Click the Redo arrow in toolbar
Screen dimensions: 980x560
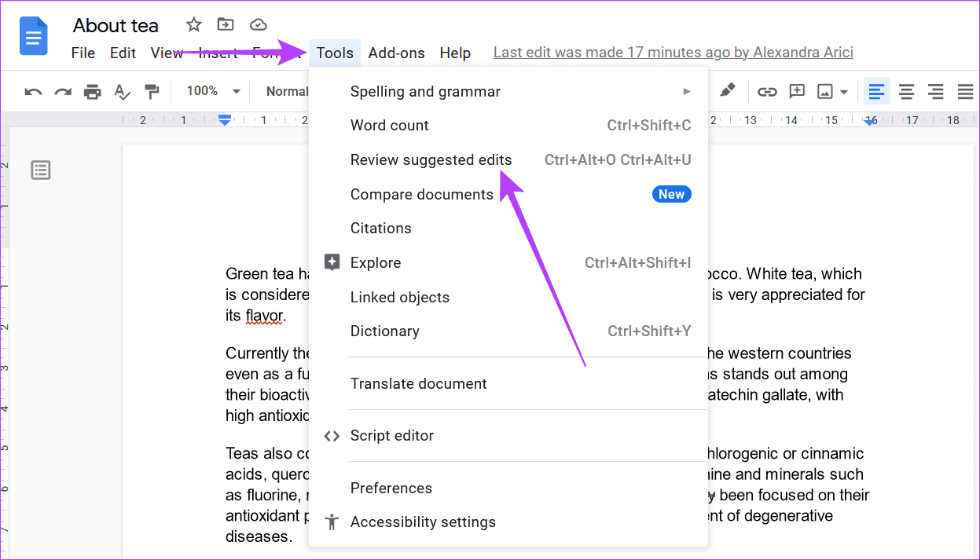pyautogui.click(x=63, y=92)
